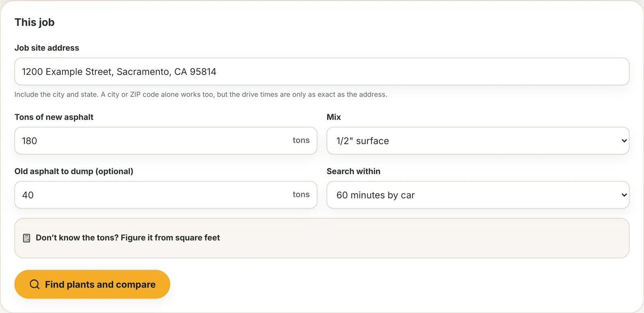
Task: Focus the Job site address field
Action: coord(322,72)
